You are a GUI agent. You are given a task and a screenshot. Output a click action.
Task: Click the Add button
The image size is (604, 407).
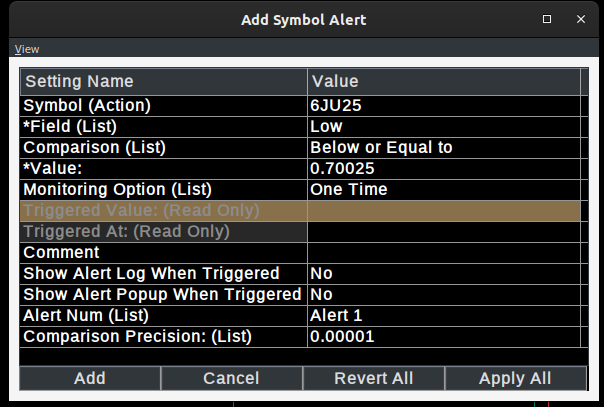[89, 378]
